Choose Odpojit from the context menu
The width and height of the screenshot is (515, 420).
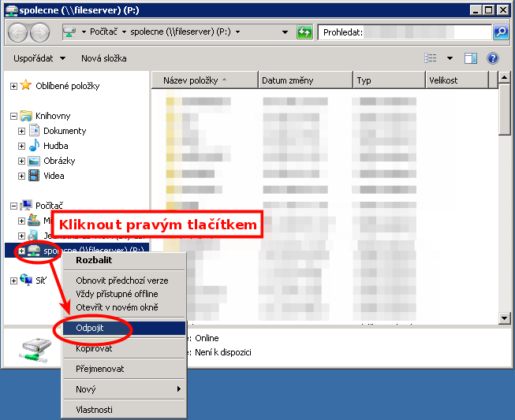[90, 327]
